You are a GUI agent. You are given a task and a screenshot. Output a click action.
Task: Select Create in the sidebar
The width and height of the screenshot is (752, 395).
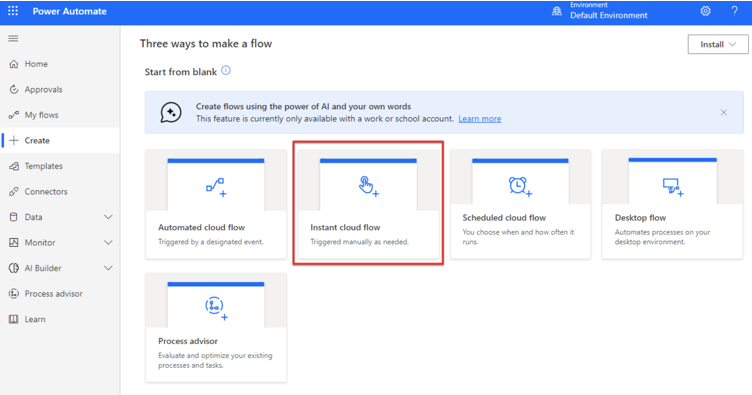coord(60,140)
